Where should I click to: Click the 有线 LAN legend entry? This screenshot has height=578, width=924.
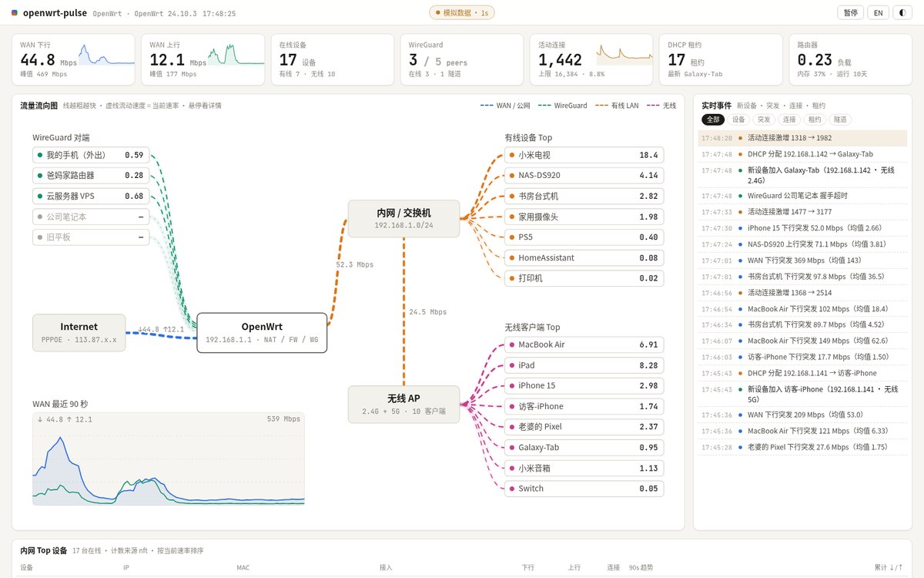pos(618,106)
